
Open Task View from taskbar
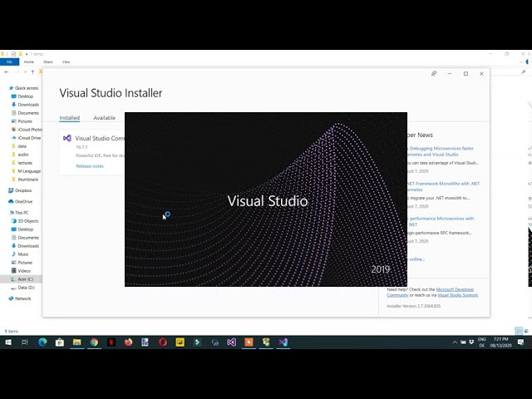coord(25,342)
